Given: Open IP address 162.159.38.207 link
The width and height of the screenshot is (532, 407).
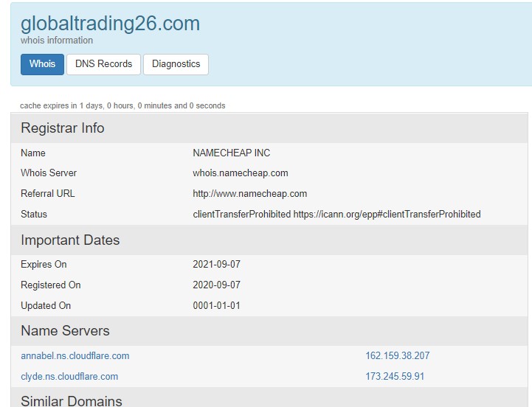Looking at the screenshot, I should (x=397, y=356).
